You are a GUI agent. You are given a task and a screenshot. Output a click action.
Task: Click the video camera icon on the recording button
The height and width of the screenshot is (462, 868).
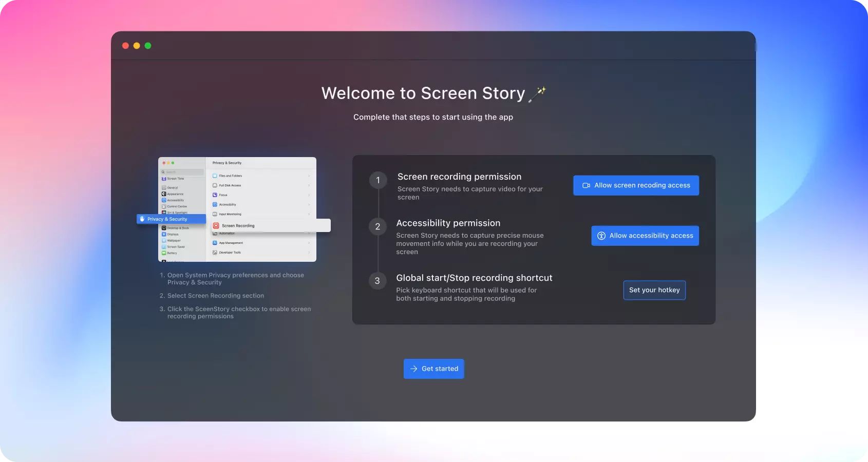[586, 185]
